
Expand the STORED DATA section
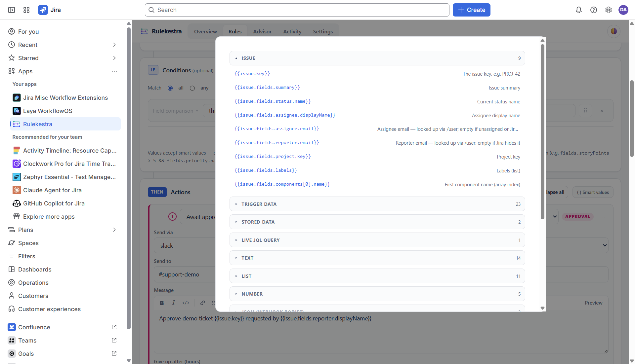coord(377,222)
